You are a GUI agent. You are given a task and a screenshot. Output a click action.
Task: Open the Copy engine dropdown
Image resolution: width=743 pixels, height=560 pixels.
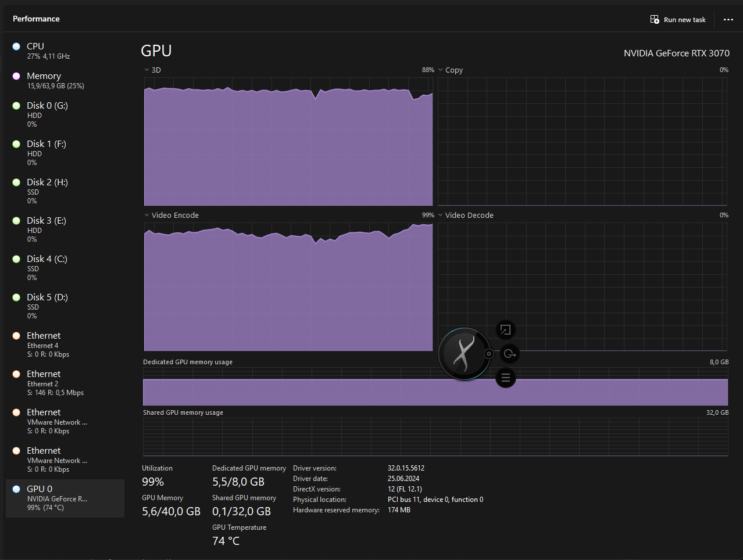click(451, 70)
